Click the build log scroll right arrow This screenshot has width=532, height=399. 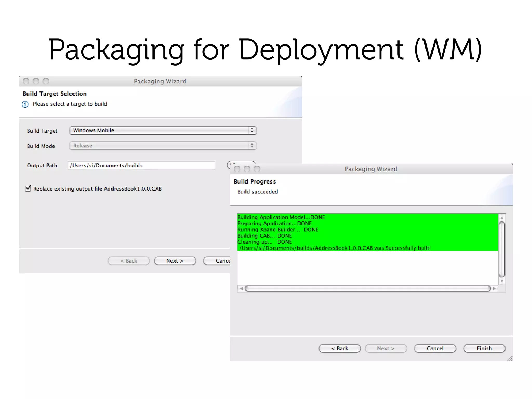[494, 288]
